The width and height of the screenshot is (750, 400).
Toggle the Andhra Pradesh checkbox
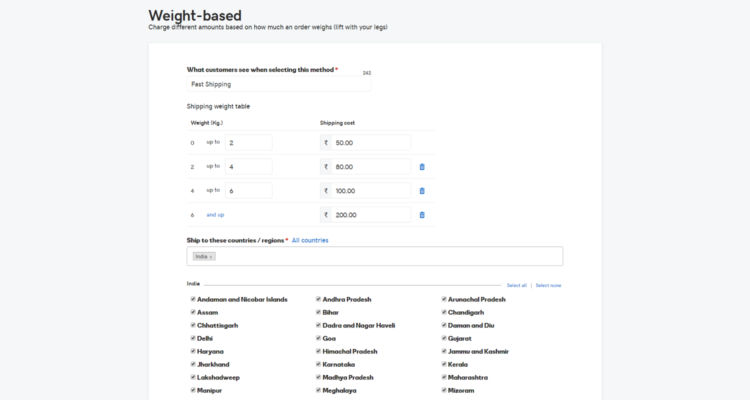click(318, 299)
